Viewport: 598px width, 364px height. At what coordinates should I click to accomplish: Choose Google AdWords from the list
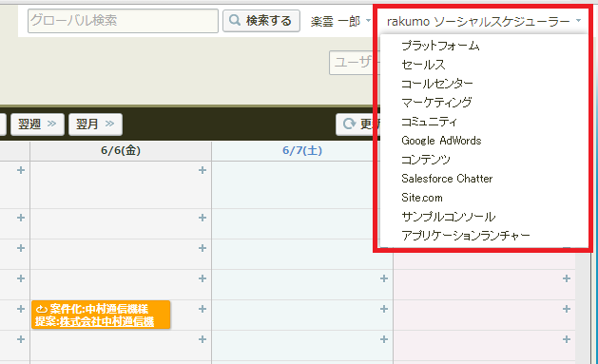click(441, 141)
